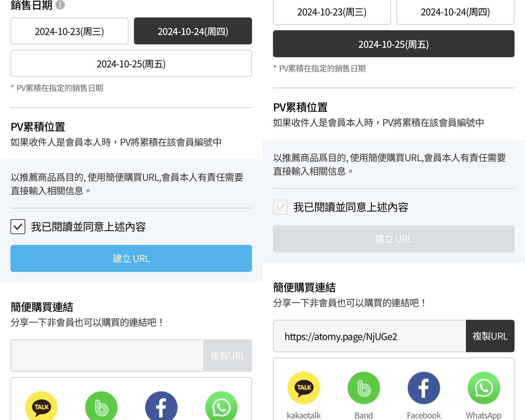Select 2024-10-25(周五) date in left panel

131,63
